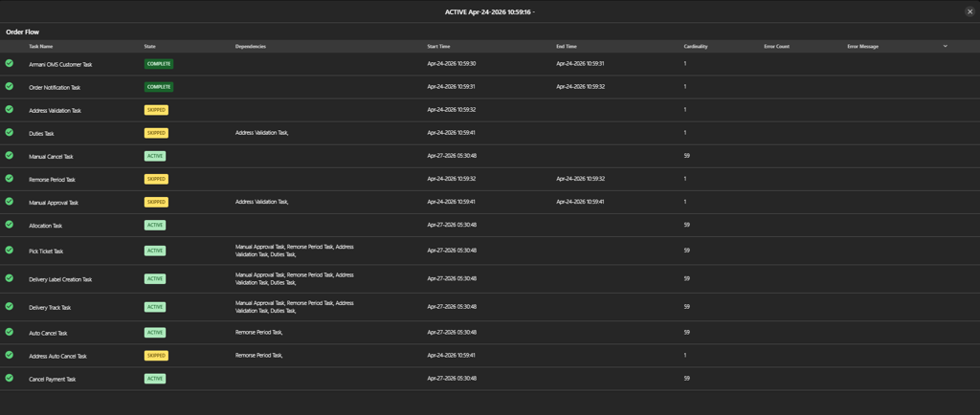This screenshot has width=980, height=415.
Task: Select the 'Delivery Track Task' name
Action: (x=50, y=308)
